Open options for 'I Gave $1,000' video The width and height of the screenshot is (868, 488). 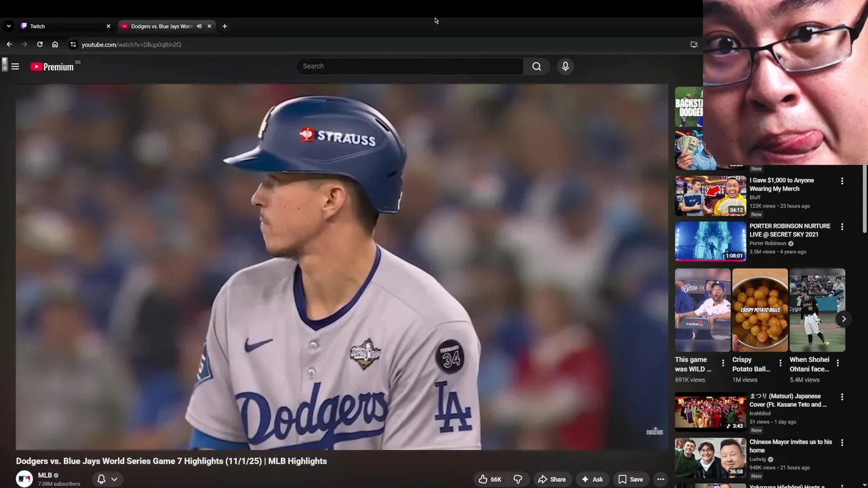842,181
